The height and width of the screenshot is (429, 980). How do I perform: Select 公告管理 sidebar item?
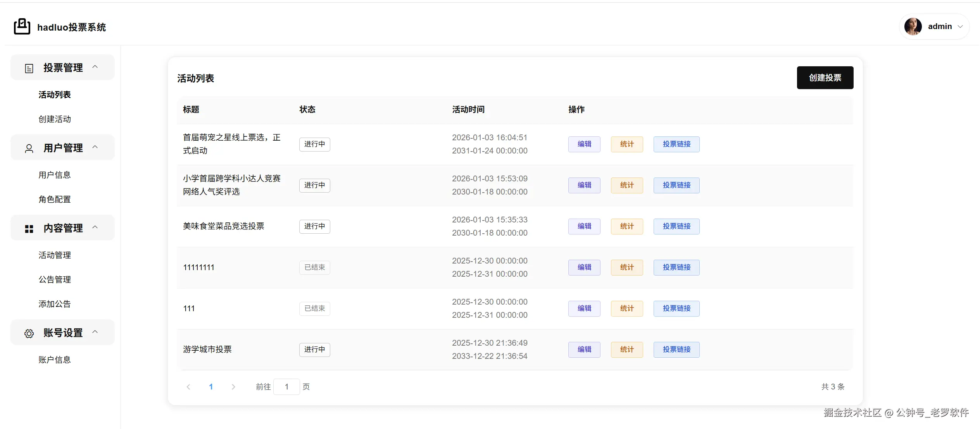(55, 280)
